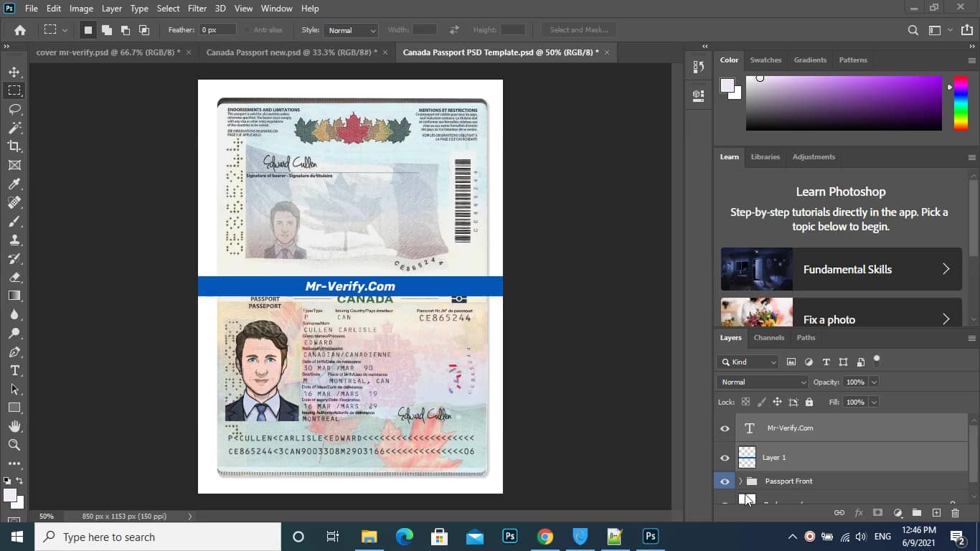The width and height of the screenshot is (980, 551).
Task: Open Chrome from the taskbar
Action: tap(545, 537)
